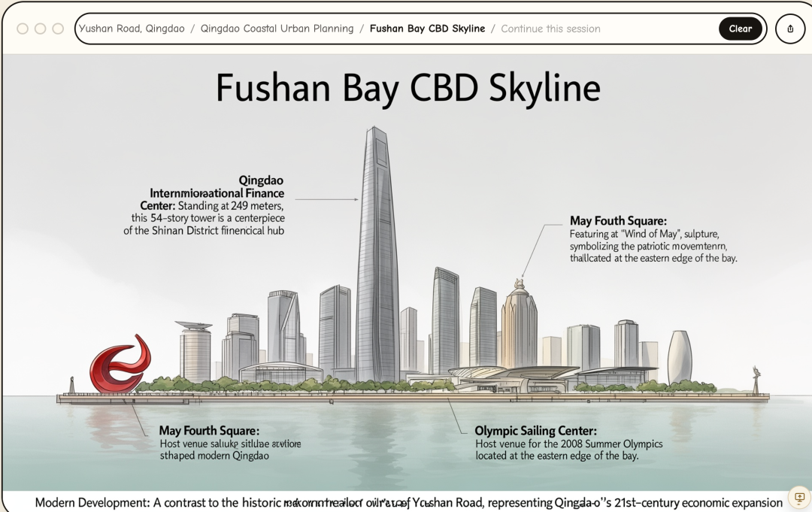This screenshot has width=812, height=512.
Task: Click the 'Standing at 249 meters,' text
Action: click(231, 205)
